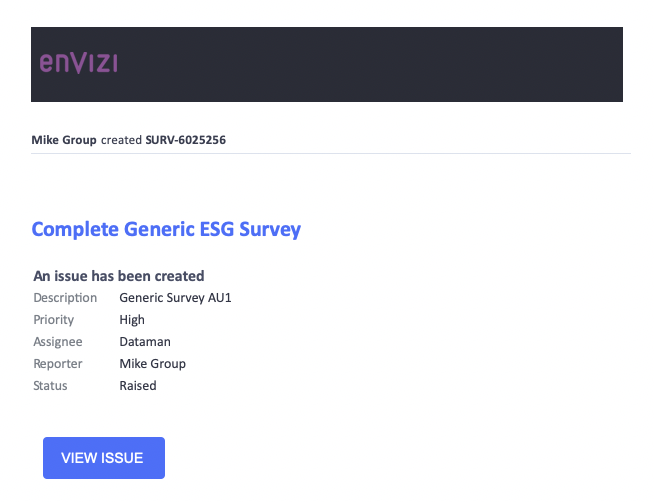Click the 'An issue has been created' heading
The width and height of the screenshot is (654, 502).
tap(119, 276)
